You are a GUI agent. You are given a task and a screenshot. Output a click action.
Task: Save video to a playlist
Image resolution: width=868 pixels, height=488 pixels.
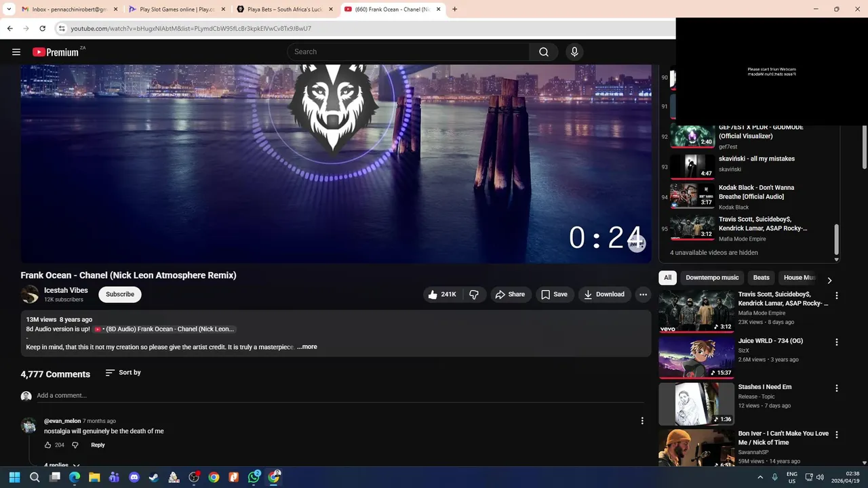(554, 294)
